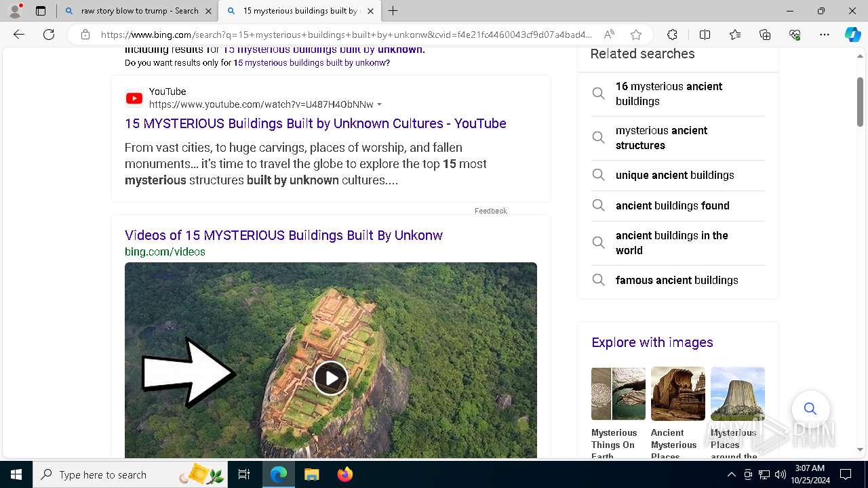
Task: Start Read aloud from address bar
Action: coord(609,35)
